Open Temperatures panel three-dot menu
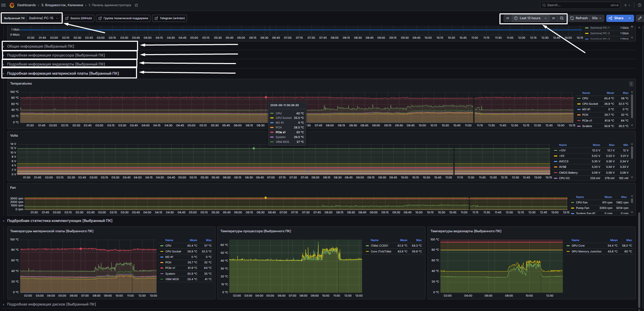Image resolution: width=644 pixels, height=311 pixels. click(631, 84)
